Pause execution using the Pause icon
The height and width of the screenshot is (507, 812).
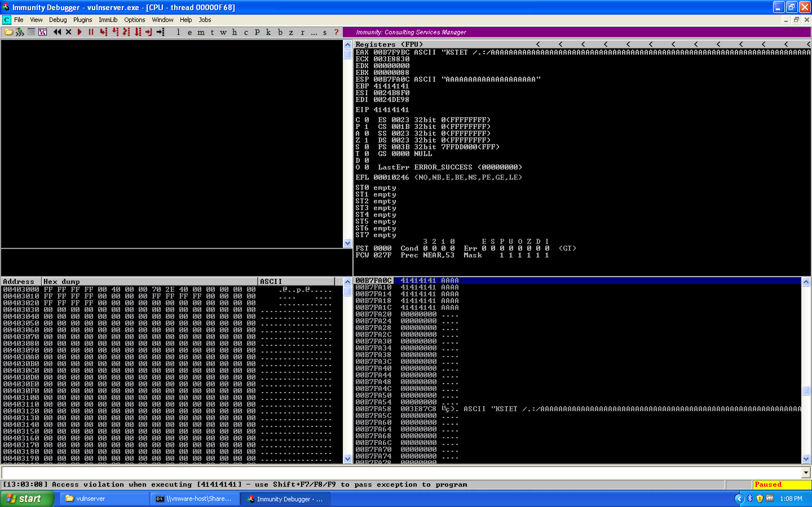(x=91, y=32)
